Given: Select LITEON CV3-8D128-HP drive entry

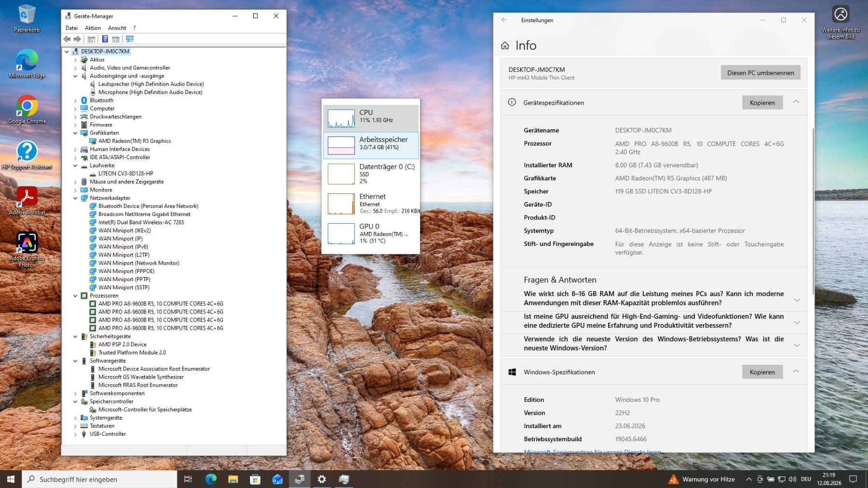Looking at the screenshot, I should (125, 174).
